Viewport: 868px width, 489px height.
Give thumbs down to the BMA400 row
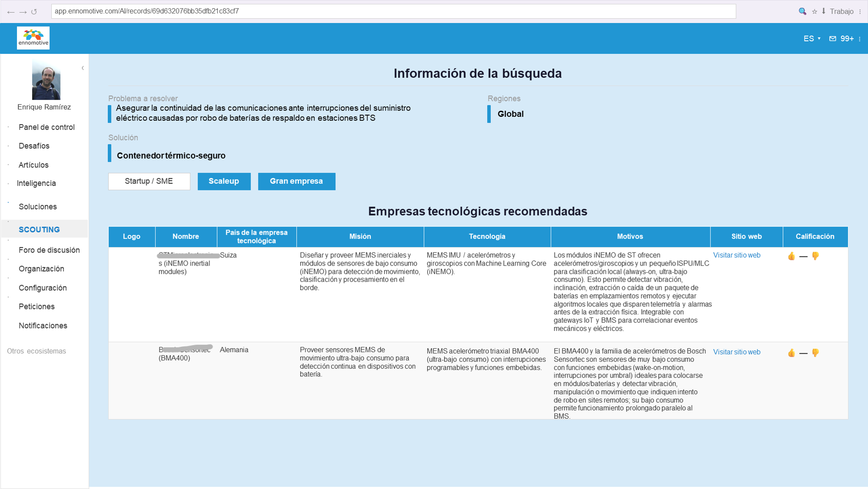pos(815,353)
